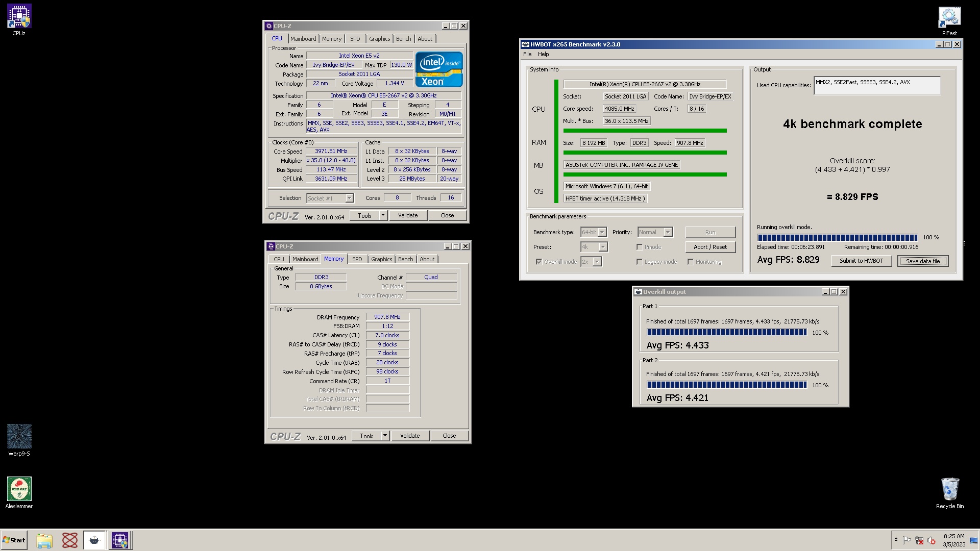Launch the Warp9-S desktop icon

19,440
